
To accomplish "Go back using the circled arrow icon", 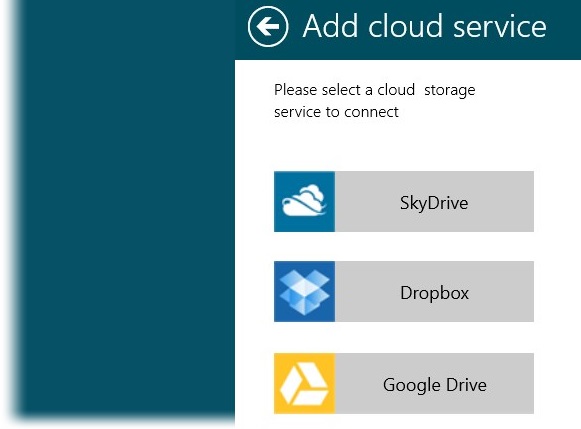I will [268, 26].
